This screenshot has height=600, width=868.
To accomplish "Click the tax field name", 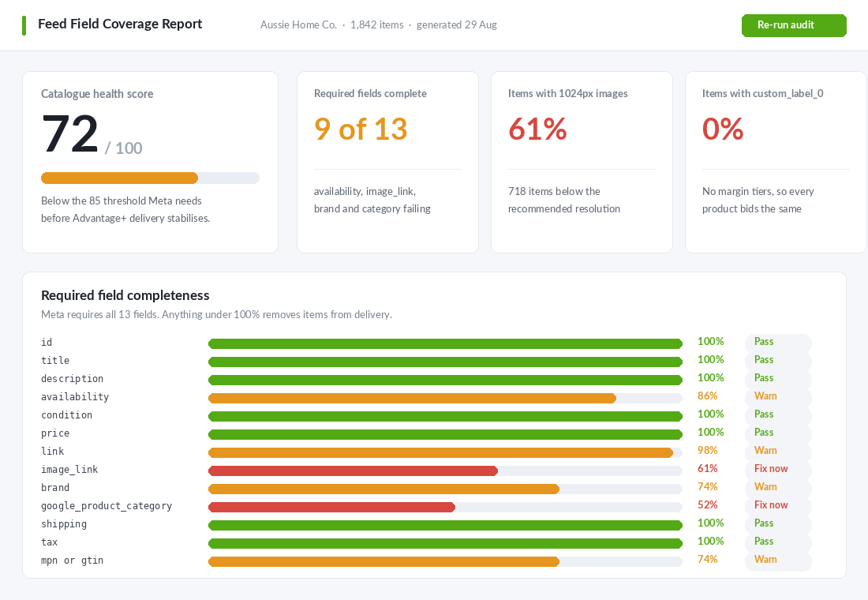I will [49, 542].
